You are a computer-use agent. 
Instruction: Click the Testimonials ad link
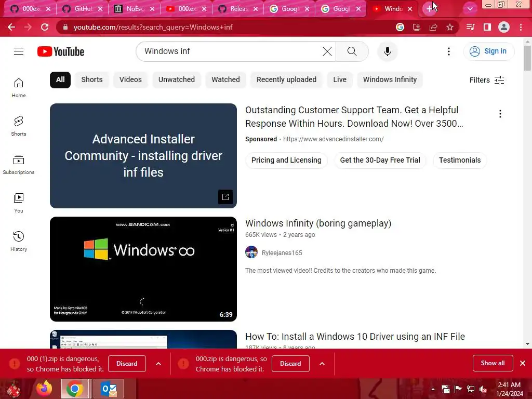point(460,160)
